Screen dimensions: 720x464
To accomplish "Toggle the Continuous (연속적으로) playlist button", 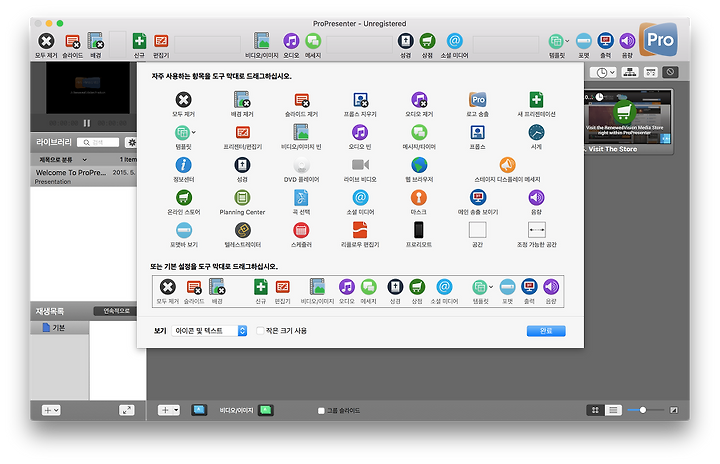I will (116, 311).
